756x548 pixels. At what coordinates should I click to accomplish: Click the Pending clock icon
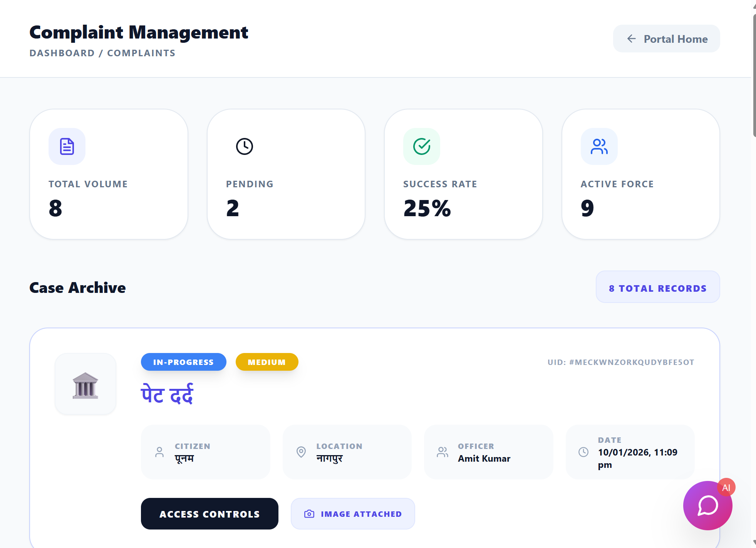coord(245,146)
